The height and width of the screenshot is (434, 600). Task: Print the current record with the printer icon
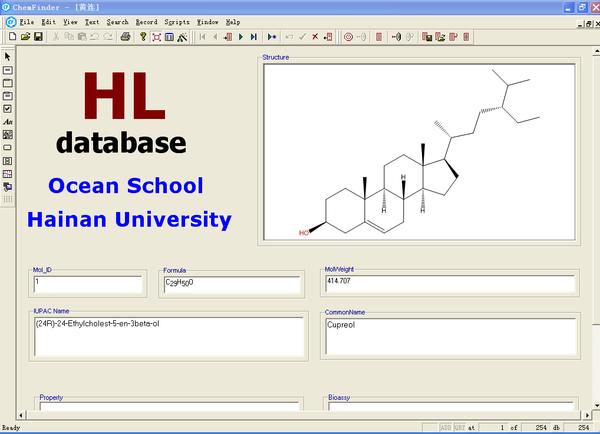tap(125, 37)
